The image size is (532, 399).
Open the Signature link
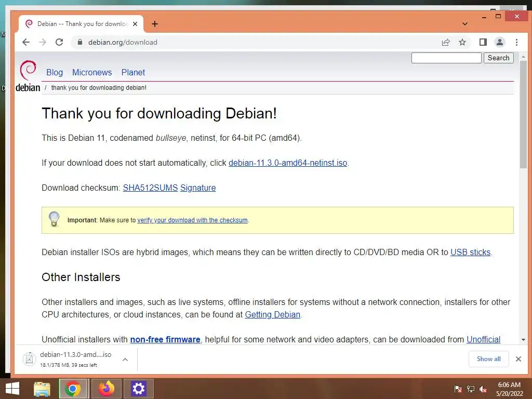198,188
